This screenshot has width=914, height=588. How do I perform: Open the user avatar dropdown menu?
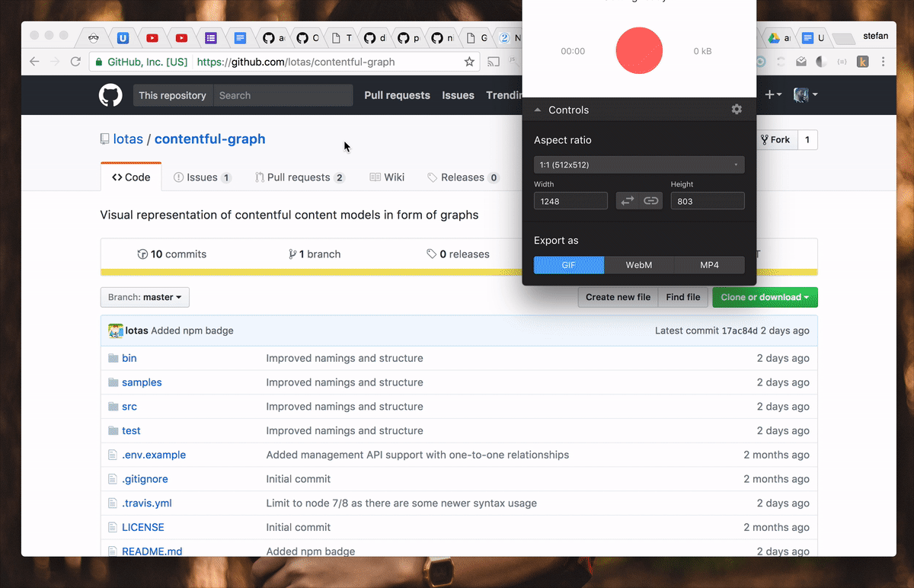tap(806, 94)
